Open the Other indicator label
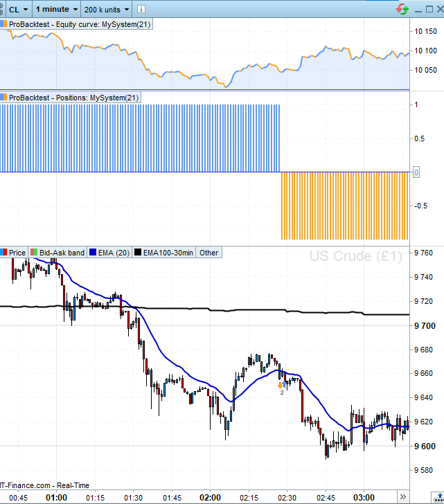Viewport: 444px width, 504px height. [x=208, y=253]
